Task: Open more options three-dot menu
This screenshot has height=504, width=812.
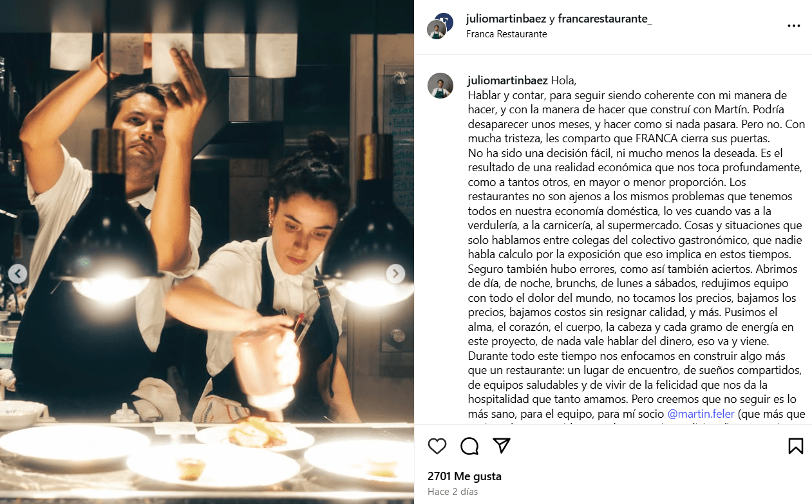Action: click(x=794, y=26)
